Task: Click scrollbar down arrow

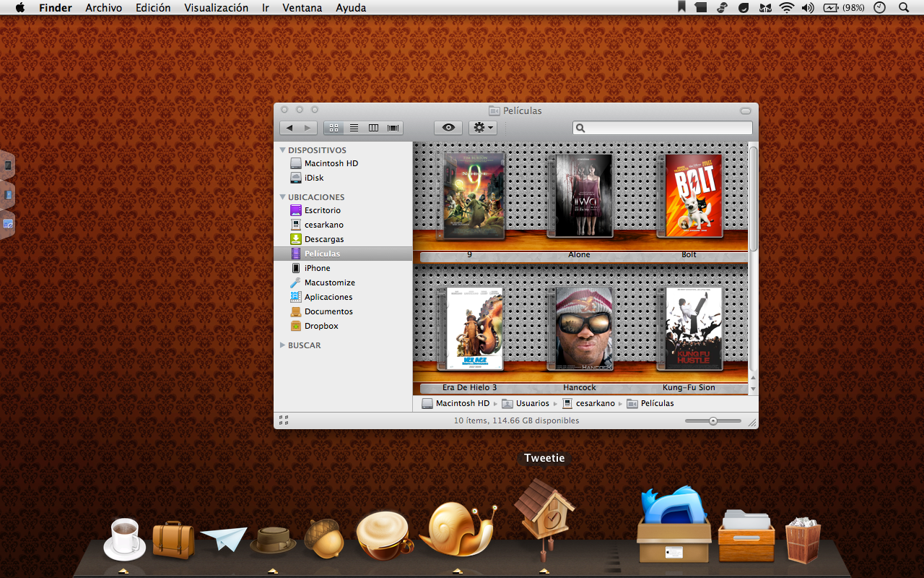Action: [753, 389]
